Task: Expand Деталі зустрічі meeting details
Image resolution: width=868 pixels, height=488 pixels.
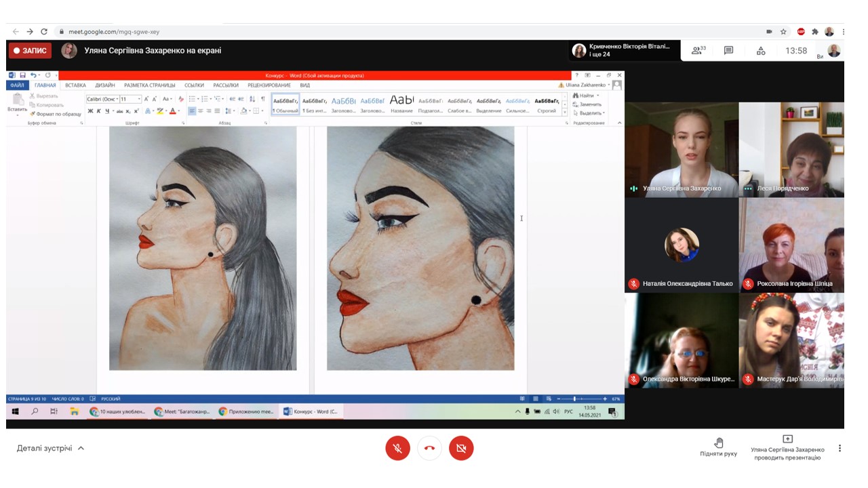Action: [x=50, y=448]
